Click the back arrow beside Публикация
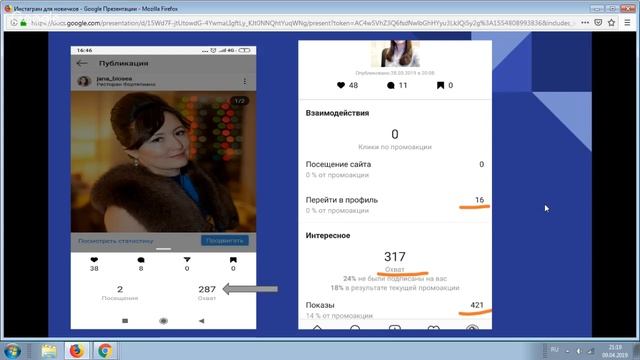The height and width of the screenshot is (360, 640). click(82, 63)
